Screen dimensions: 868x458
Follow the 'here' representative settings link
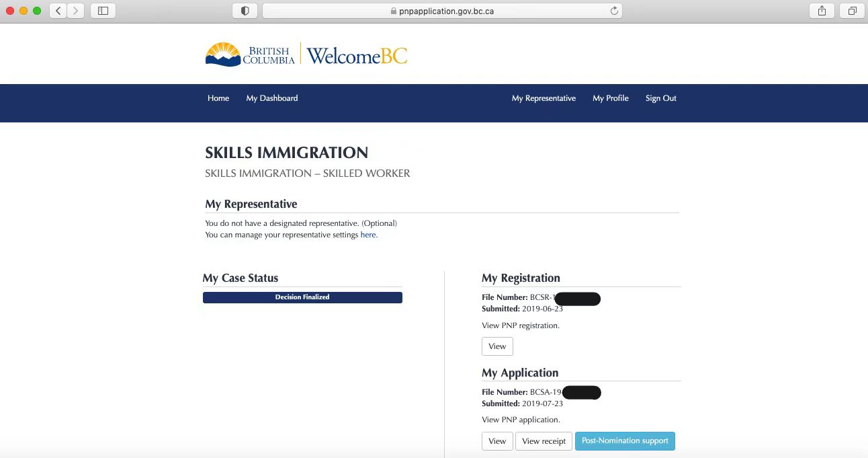[367, 235]
